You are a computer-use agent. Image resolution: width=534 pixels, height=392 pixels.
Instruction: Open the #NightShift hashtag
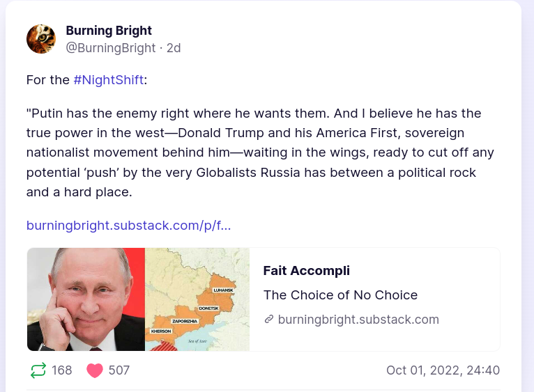109,79
